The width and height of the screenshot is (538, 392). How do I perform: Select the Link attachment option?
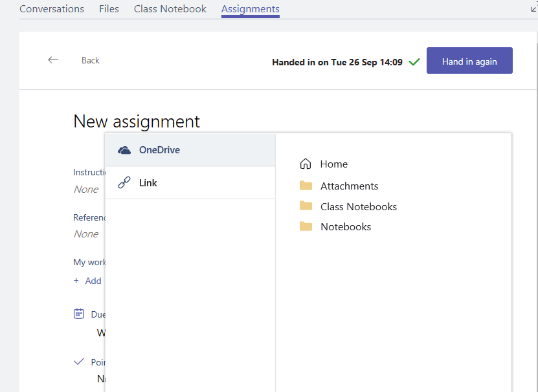pyautogui.click(x=148, y=182)
